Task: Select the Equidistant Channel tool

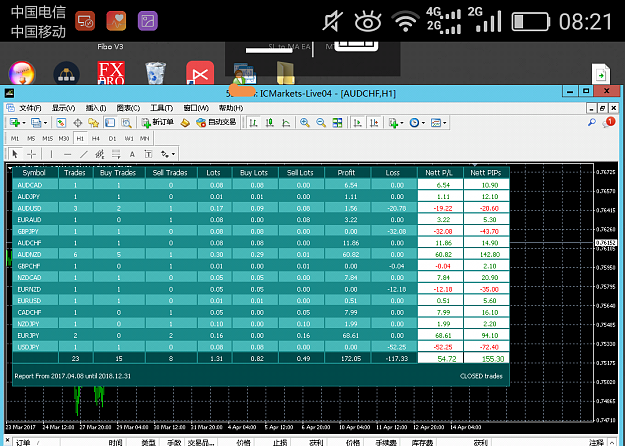Action: pyautogui.click(x=100, y=154)
